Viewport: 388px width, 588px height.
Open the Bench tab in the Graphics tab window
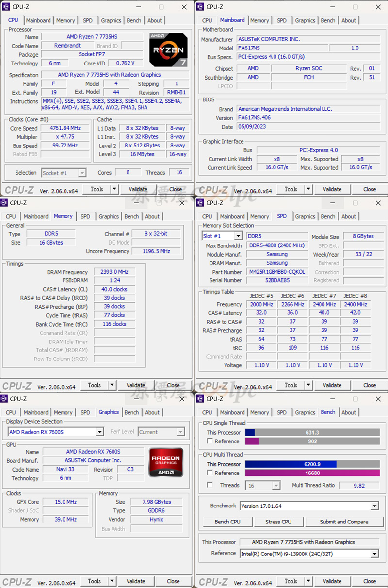pyautogui.click(x=131, y=412)
